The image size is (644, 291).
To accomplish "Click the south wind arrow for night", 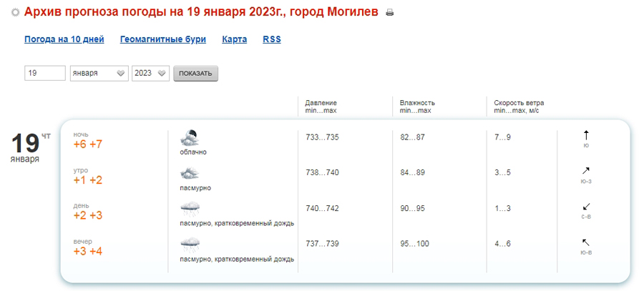I will [x=586, y=135].
